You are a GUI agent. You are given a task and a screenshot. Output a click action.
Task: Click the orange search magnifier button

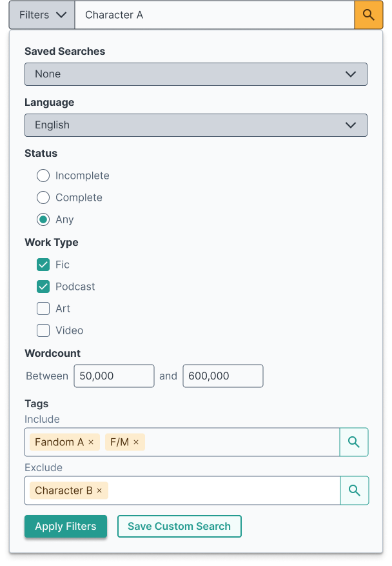(x=368, y=15)
